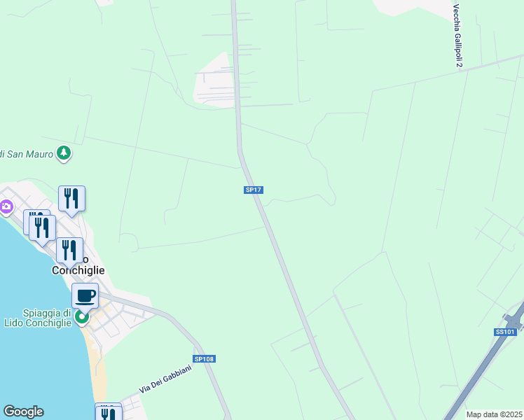524x420 pixels.
Task: Click the SP108 road shield
Action: (x=204, y=359)
